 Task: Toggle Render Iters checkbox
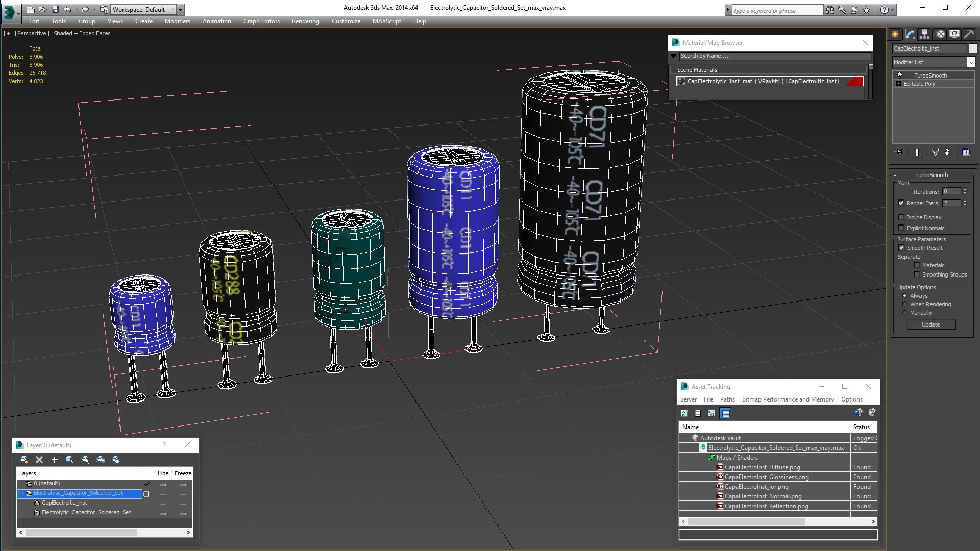pos(901,203)
